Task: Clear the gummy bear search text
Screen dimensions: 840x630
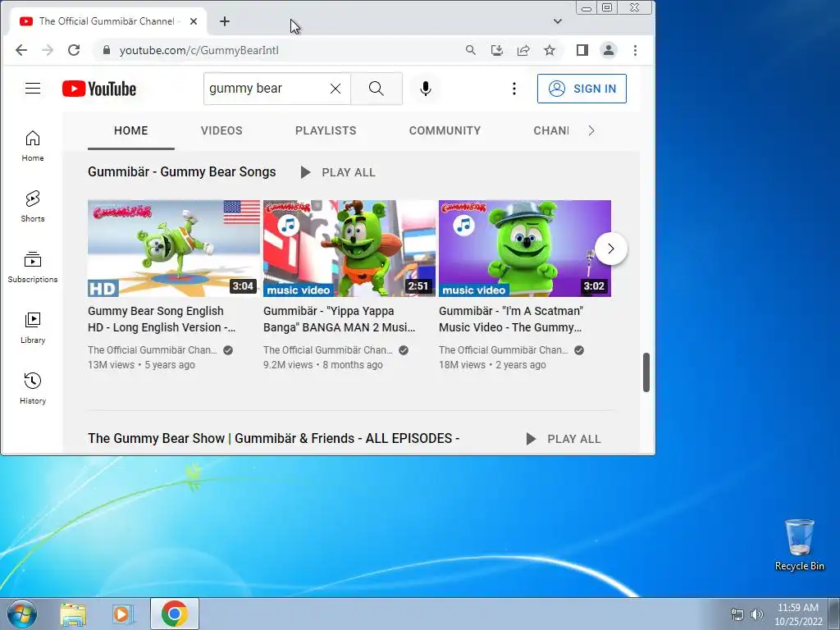Action: click(336, 89)
